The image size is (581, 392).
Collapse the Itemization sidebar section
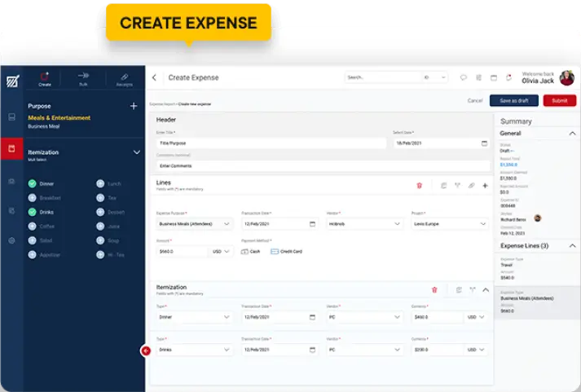coord(137,152)
